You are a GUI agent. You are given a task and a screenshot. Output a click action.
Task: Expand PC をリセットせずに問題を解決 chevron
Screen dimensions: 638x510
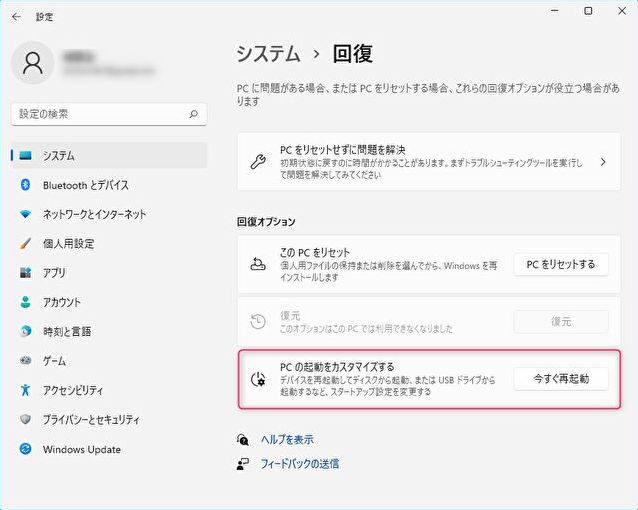[603, 162]
